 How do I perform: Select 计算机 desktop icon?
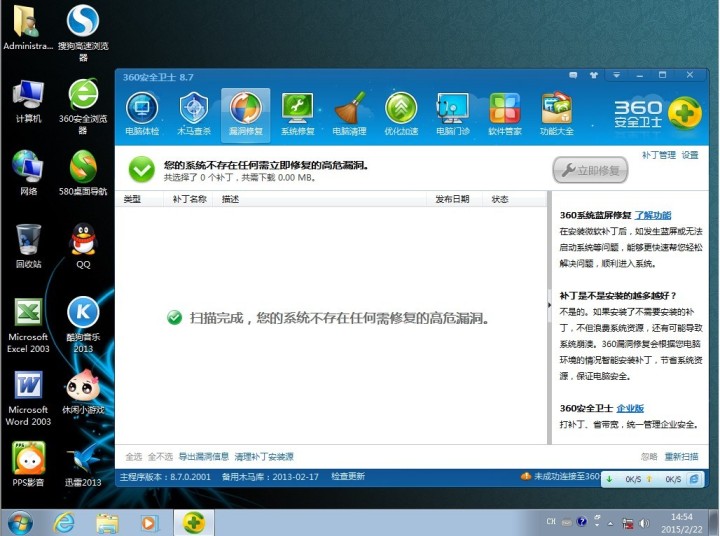(x=28, y=102)
